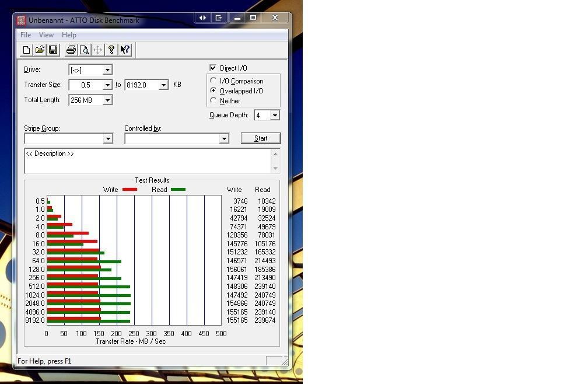Click the 0.5 KB read value 10342

(x=267, y=201)
